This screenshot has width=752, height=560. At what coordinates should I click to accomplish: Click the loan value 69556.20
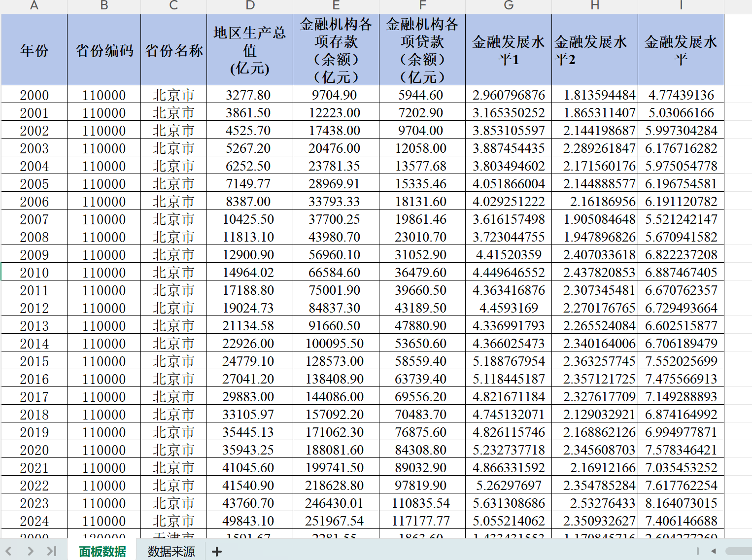[422, 396]
